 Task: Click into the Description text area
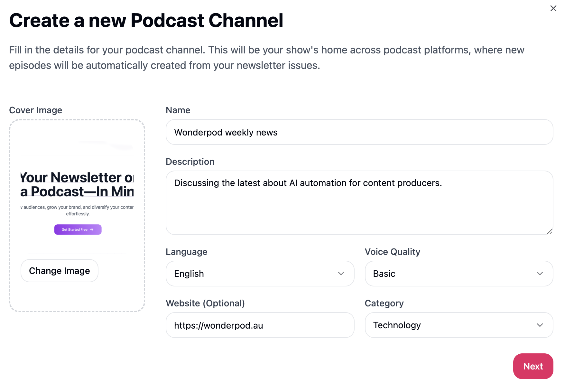tap(359, 203)
